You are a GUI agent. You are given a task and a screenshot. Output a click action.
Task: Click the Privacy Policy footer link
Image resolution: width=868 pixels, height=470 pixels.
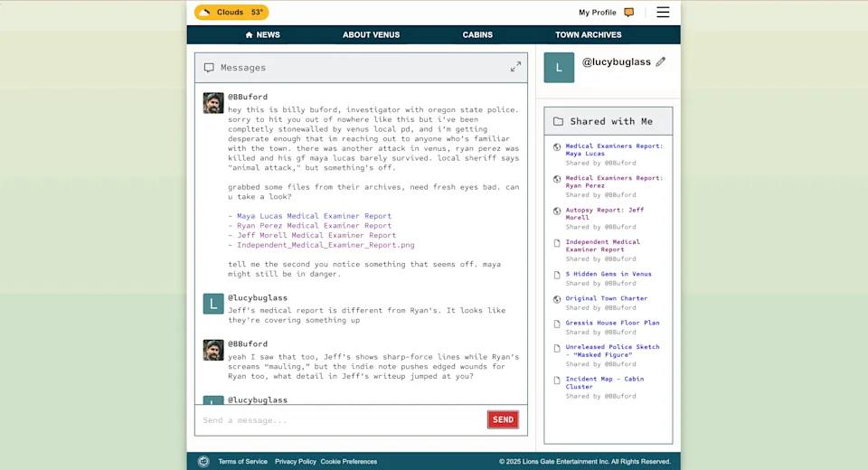[x=296, y=462]
